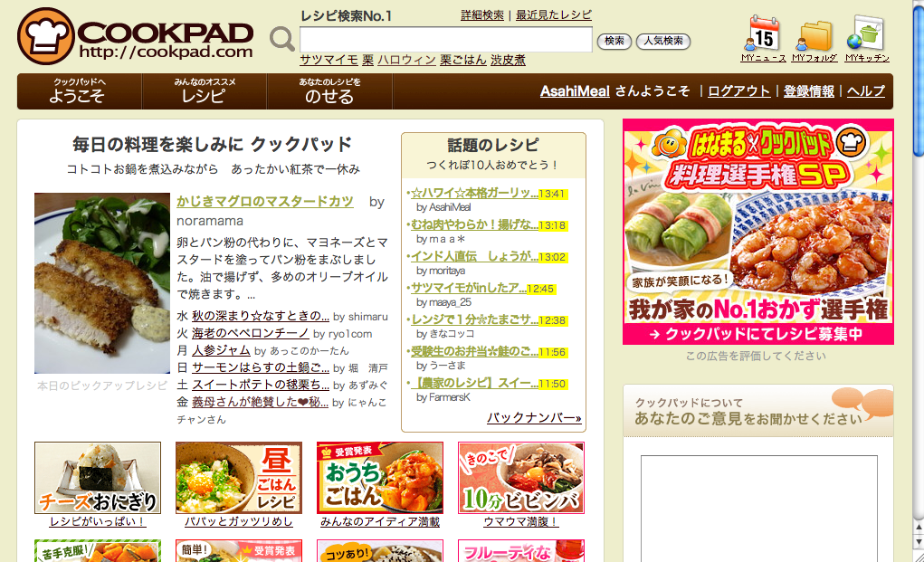Open ウマウマ満腹！ link

[x=521, y=522]
